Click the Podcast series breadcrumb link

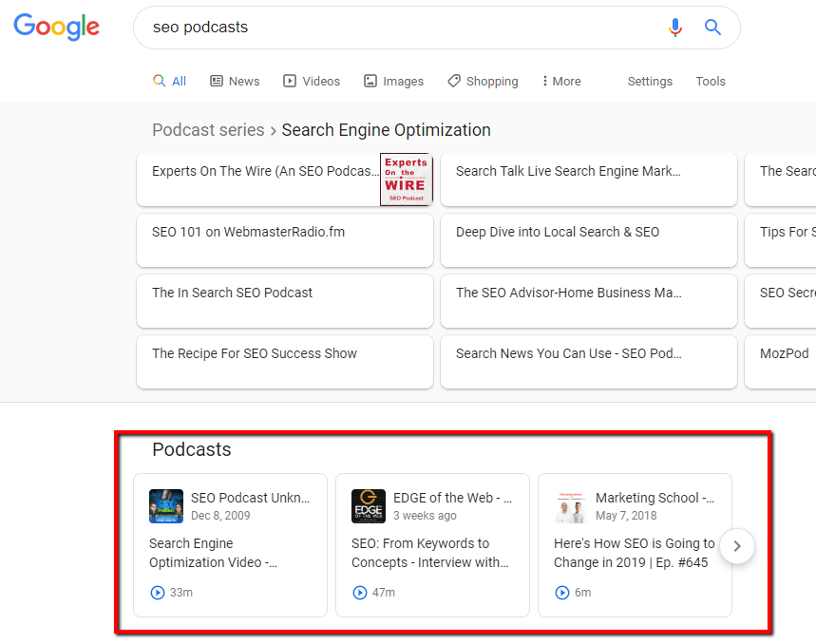pyautogui.click(x=208, y=129)
